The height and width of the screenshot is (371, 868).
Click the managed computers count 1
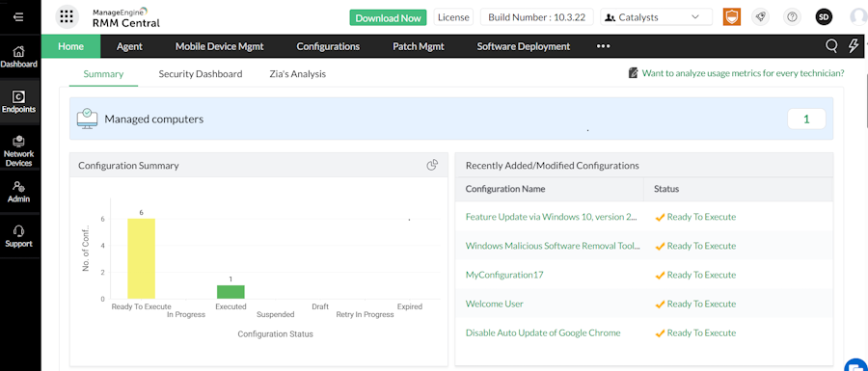(x=806, y=119)
